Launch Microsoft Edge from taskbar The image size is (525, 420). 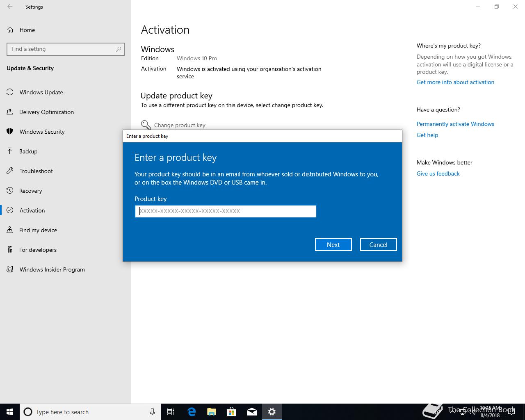pyautogui.click(x=191, y=412)
